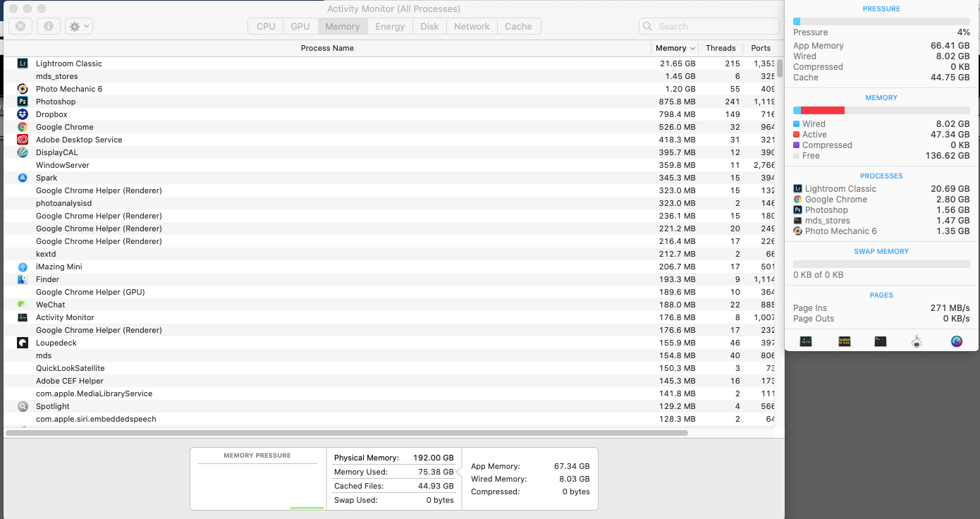
Task: Click the Google Chrome icon in process table
Action: pos(23,127)
